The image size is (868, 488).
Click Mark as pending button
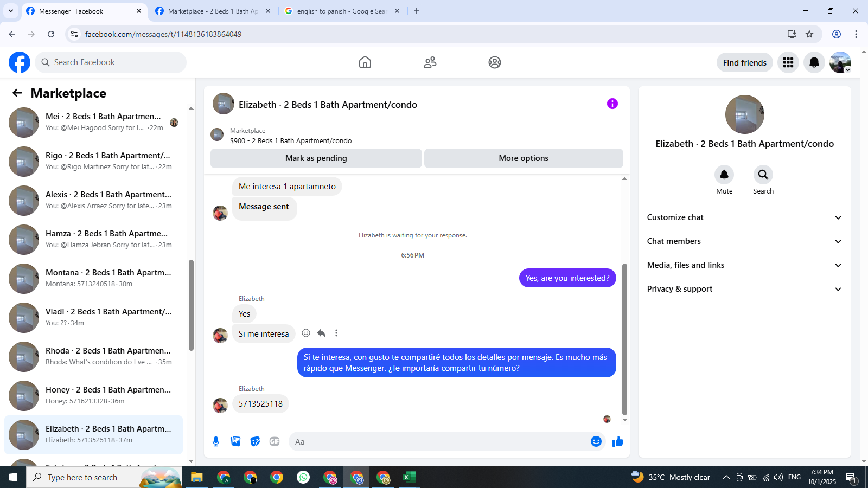316,158
